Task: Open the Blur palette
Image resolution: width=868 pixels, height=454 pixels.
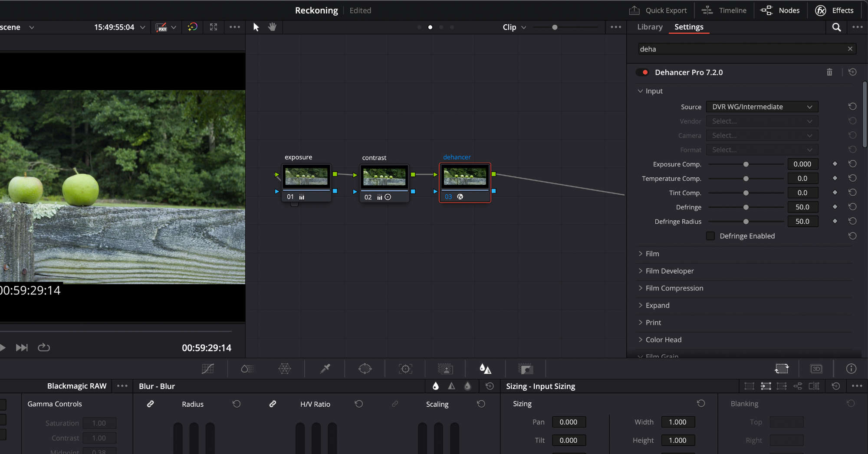Action: click(485, 369)
